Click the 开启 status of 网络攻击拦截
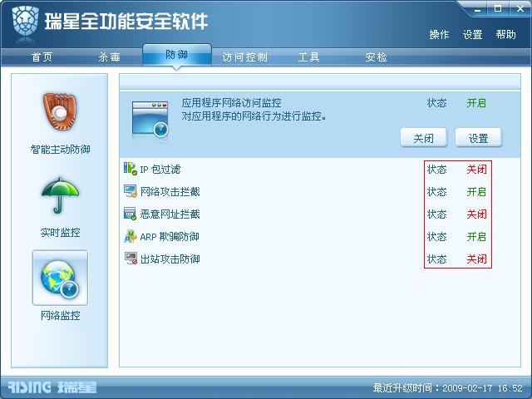The image size is (532, 399). (x=476, y=192)
